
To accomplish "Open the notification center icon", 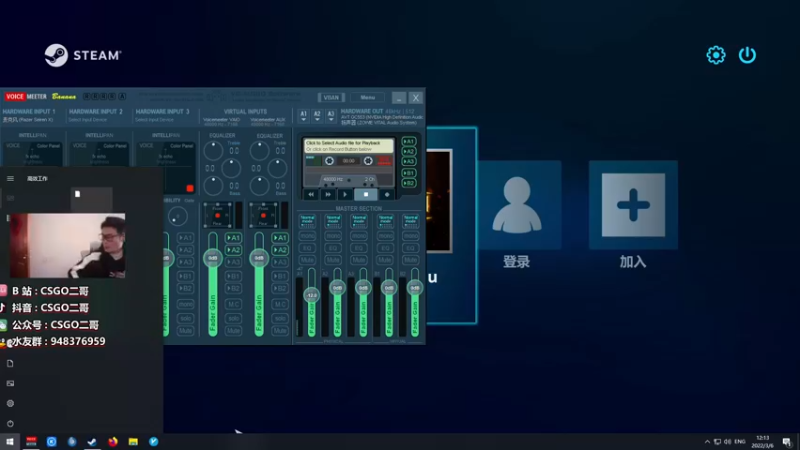I will point(787,442).
